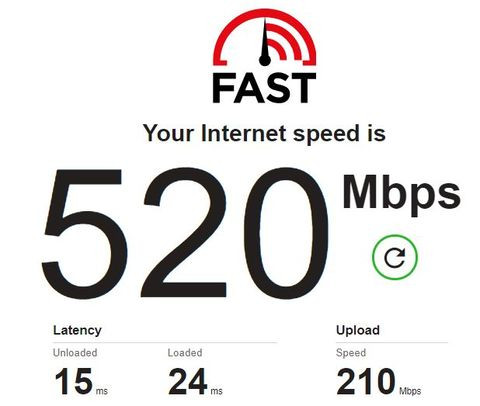Click the ms unit beside 15
This screenshot has width=480, height=406.
coord(102,390)
